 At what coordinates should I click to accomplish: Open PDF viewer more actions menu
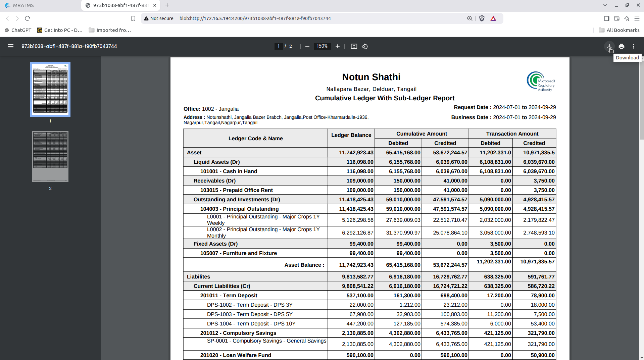(x=634, y=46)
